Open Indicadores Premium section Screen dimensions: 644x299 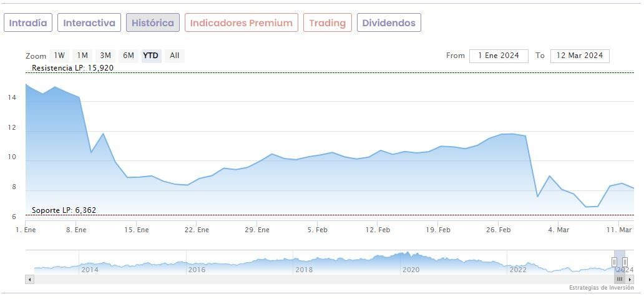[x=241, y=23]
